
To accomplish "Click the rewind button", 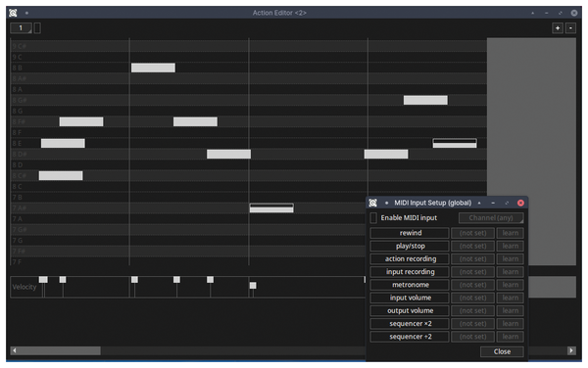I will [x=410, y=233].
